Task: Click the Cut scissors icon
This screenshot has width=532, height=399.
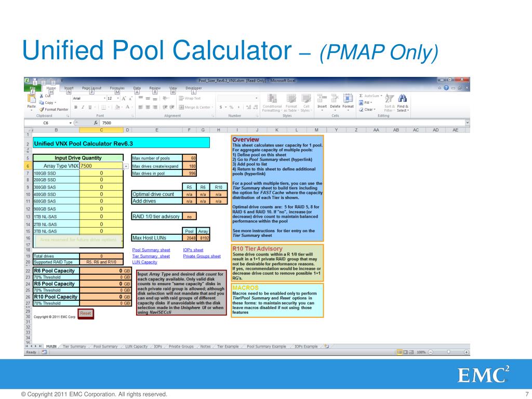Action: point(42,96)
